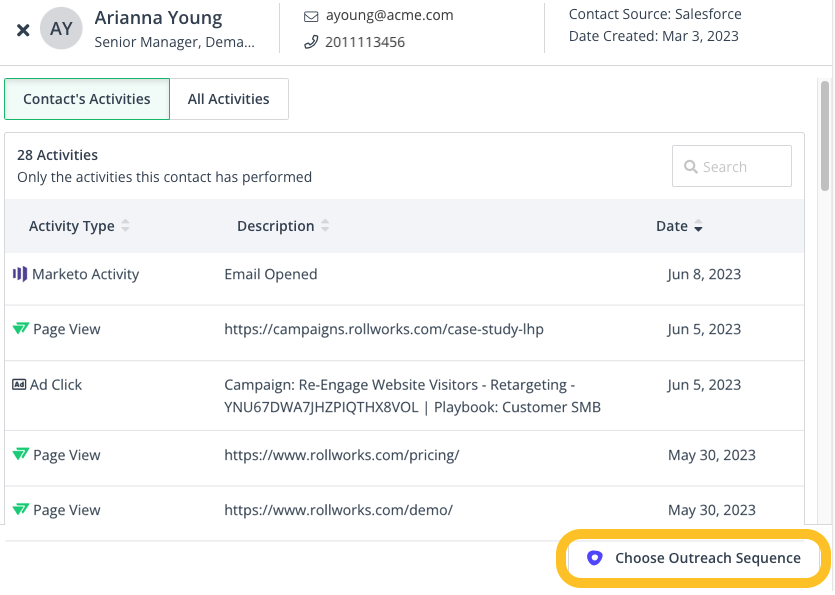Click the phone icon beside 2011113456
This screenshot has height=595, width=835.
310,42
